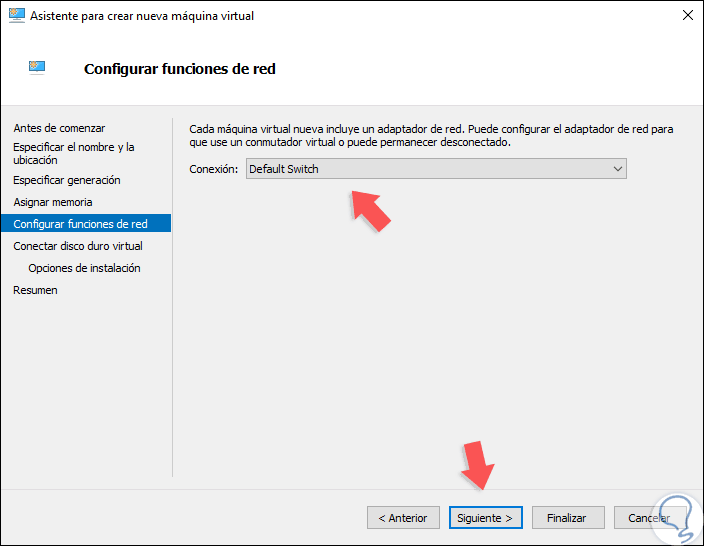Open the Especificar generación step
Screen dimensions: 704x546
coord(67,180)
